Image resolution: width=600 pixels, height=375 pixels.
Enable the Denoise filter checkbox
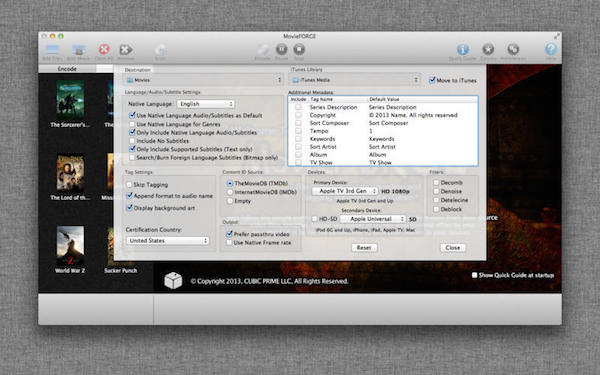tap(436, 191)
